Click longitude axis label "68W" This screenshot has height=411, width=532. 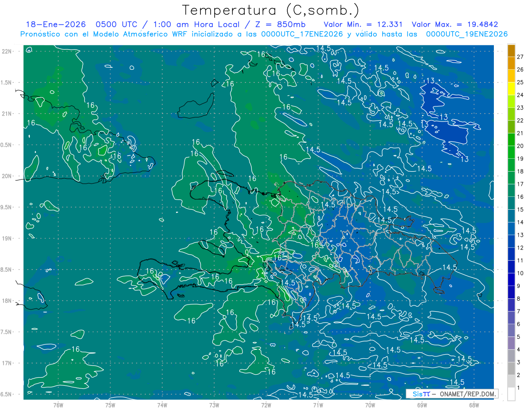click(474, 405)
